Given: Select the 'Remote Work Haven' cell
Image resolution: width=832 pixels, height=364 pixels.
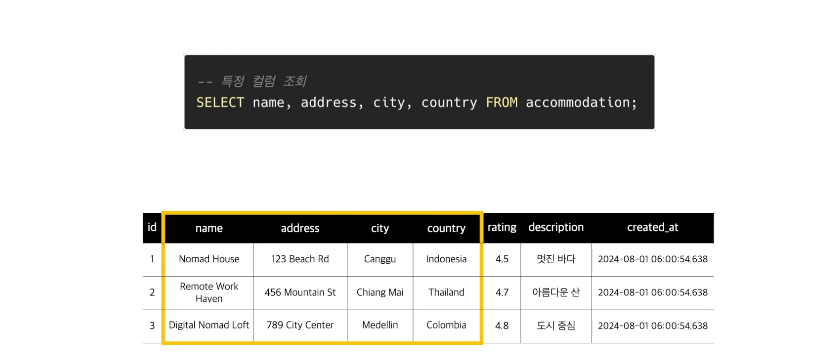Looking at the screenshot, I should point(209,292).
